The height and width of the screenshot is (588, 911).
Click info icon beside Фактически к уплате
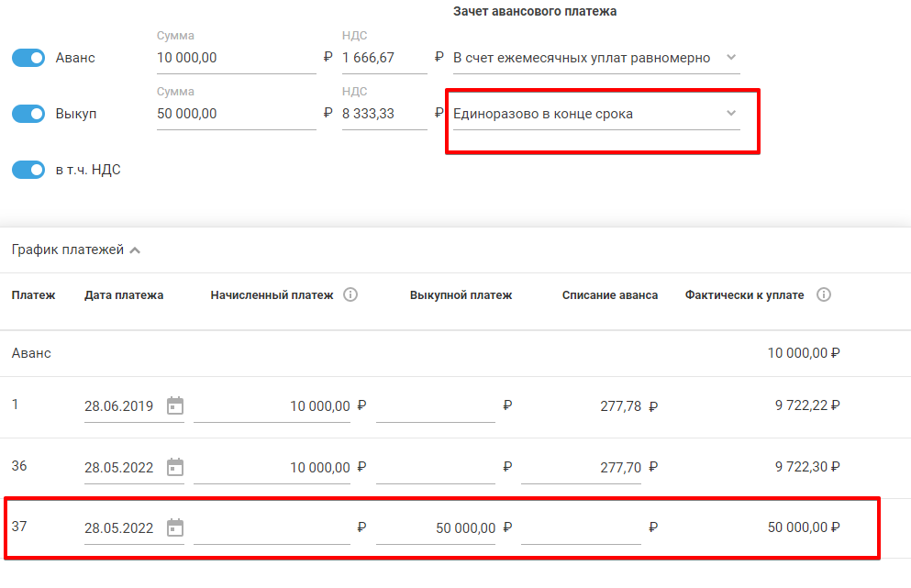pos(824,295)
